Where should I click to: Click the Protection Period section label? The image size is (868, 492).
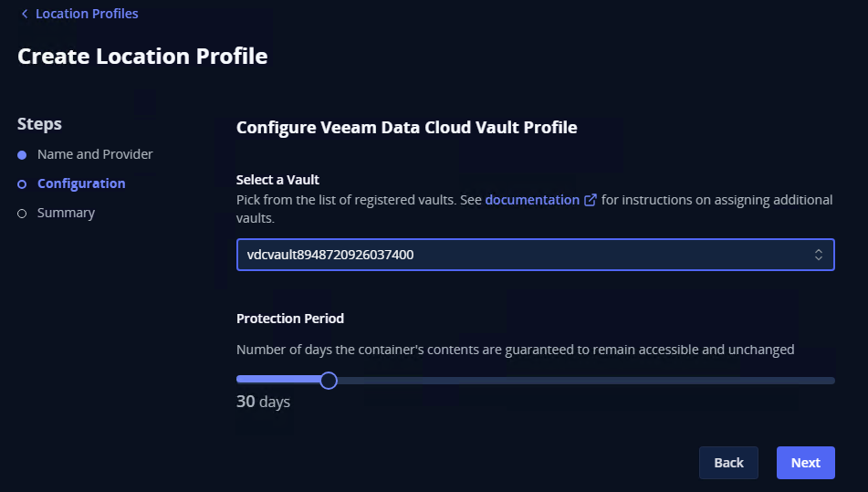point(290,319)
